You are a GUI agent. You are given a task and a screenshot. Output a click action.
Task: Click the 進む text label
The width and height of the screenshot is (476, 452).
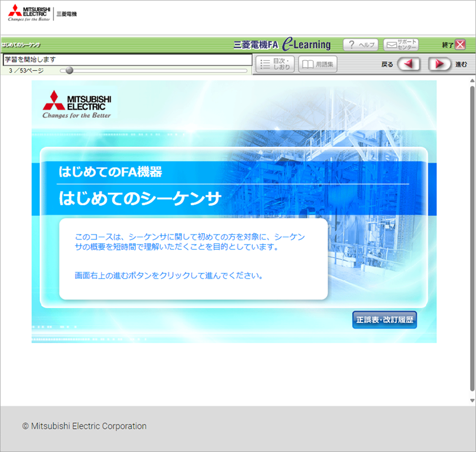[461, 64]
